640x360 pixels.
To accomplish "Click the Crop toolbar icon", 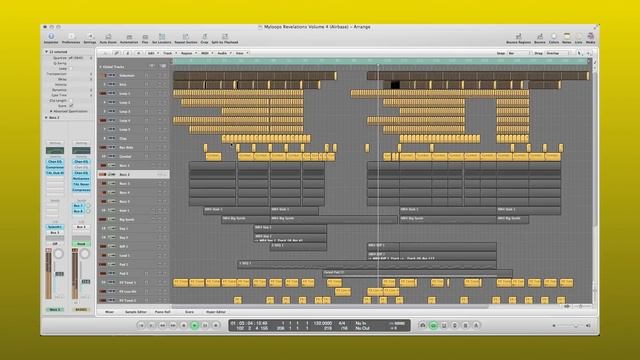I will tap(204, 37).
